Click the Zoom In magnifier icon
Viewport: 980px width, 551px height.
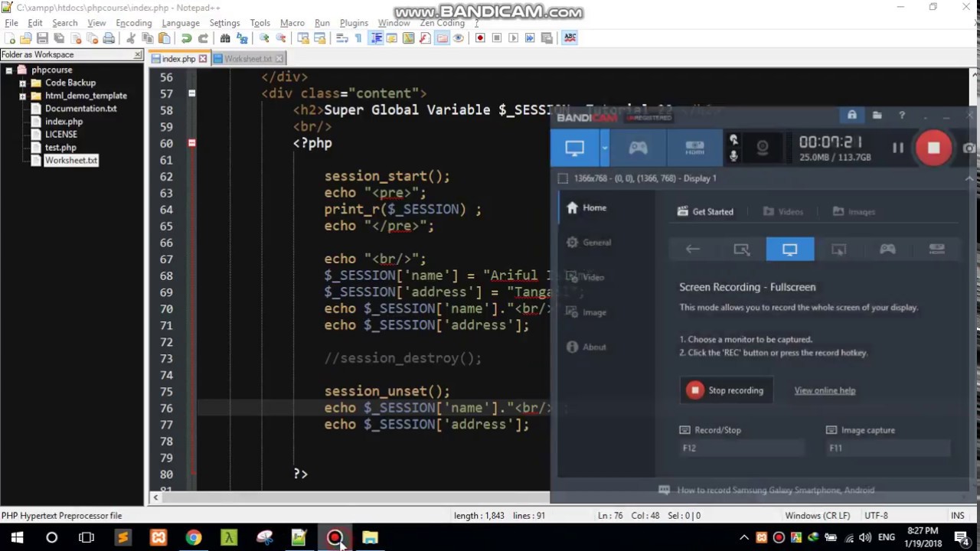[264, 38]
